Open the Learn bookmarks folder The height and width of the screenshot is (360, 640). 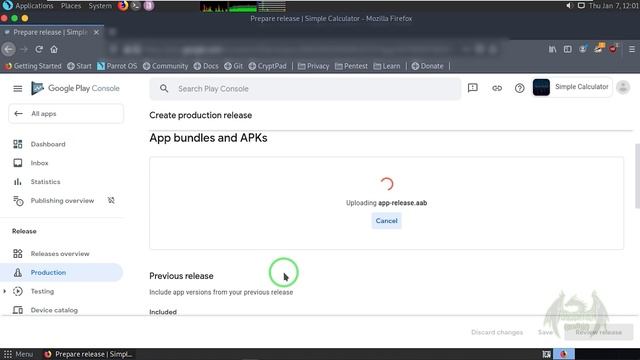pyautogui.click(x=387, y=66)
